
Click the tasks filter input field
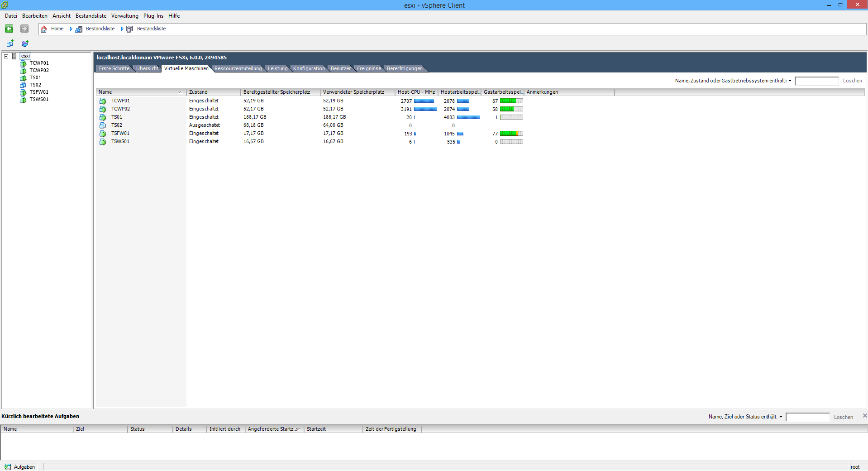[808, 417]
